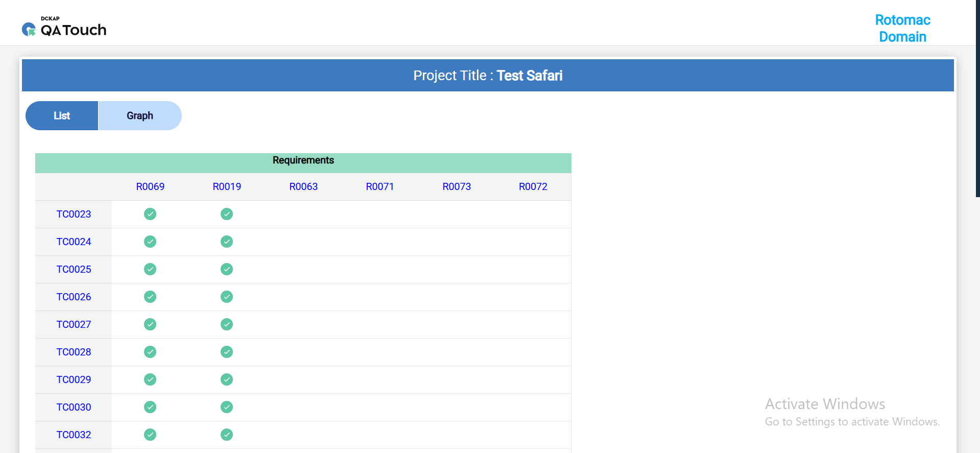Click the page vertical scrollbar
The image size is (980, 453).
(x=977, y=102)
